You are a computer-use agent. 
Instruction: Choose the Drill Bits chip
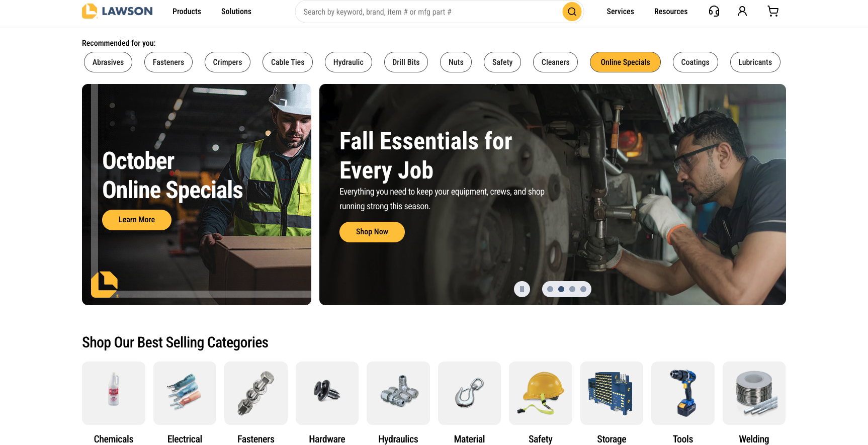406,62
